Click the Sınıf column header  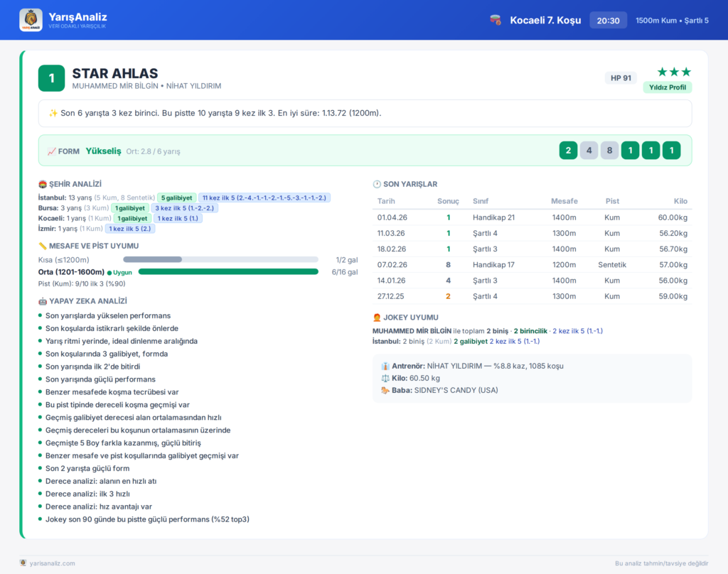(481, 201)
